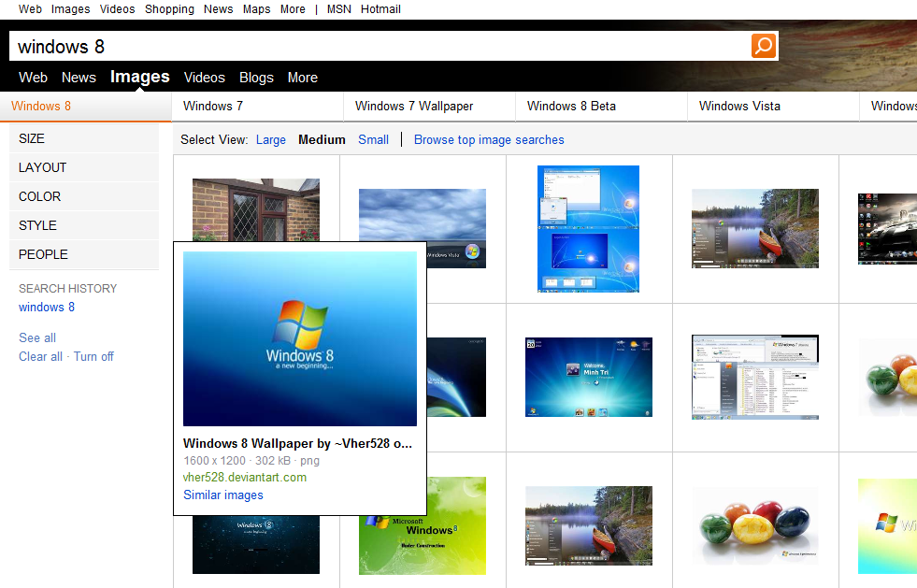
Task: Click the Windows 8 Wallpaper by ~Vher528 title
Action: point(297,443)
